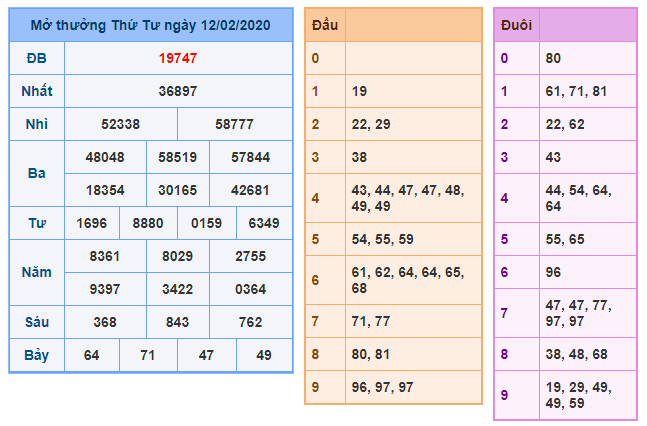This screenshot has width=647, height=426.
Task: Click third prize number 42681
Action: tap(251, 190)
